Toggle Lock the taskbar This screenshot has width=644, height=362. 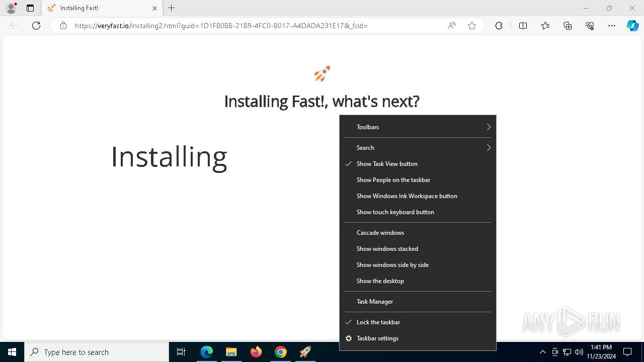point(418,322)
